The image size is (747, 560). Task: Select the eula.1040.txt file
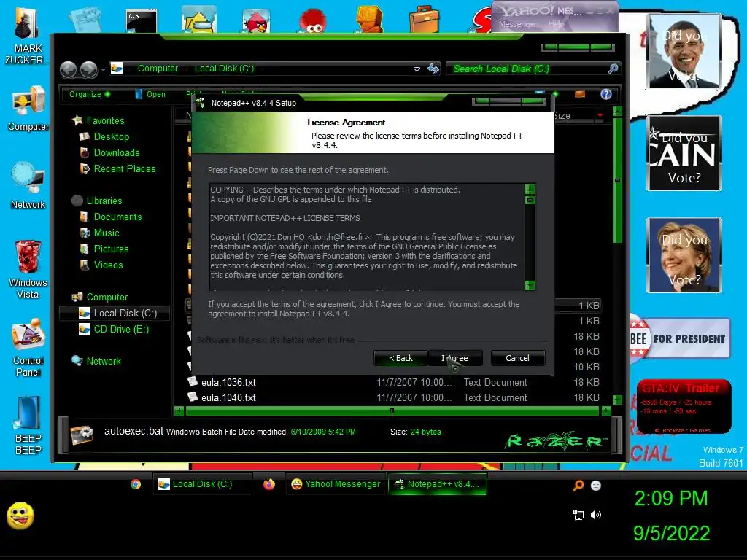coord(228,397)
